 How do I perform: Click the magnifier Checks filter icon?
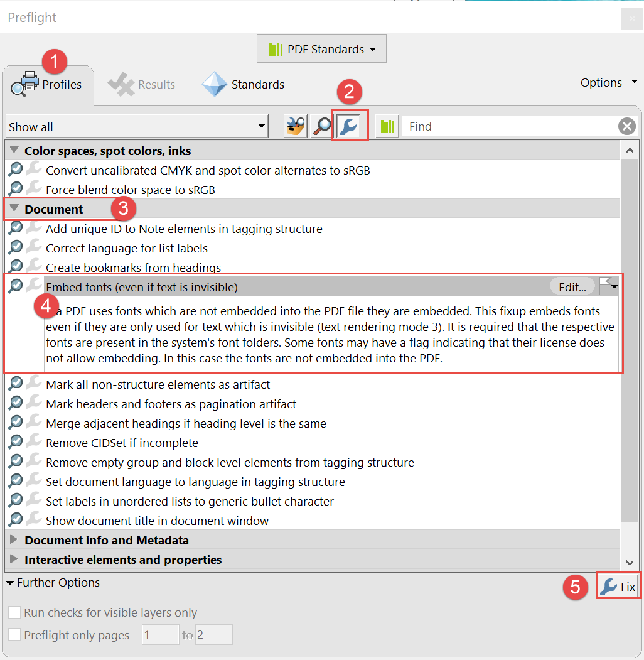[321, 126]
